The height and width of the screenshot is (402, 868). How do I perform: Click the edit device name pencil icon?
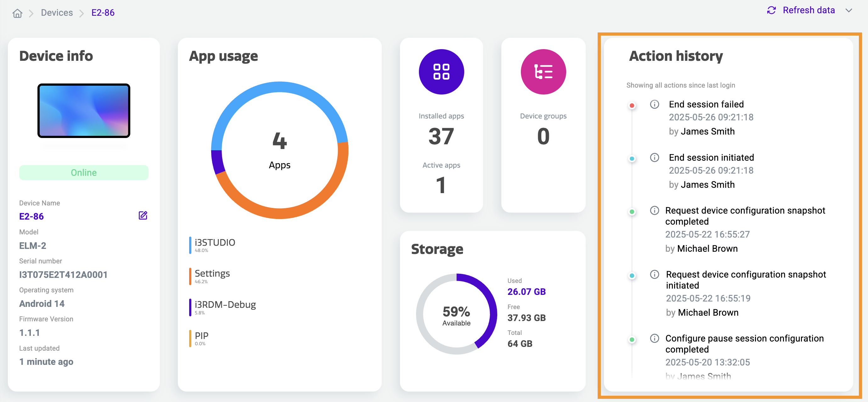[143, 215]
